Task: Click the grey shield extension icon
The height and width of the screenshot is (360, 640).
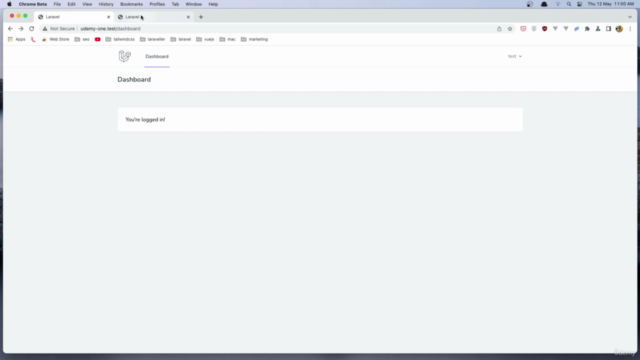Action: [534, 29]
